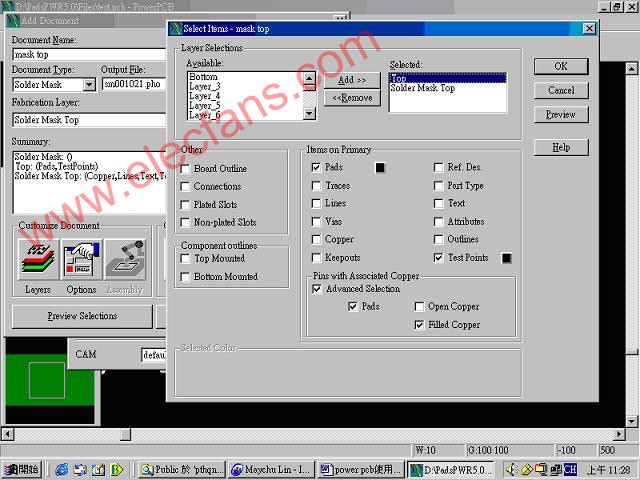Check the Top Mounted component outline

click(x=186, y=258)
